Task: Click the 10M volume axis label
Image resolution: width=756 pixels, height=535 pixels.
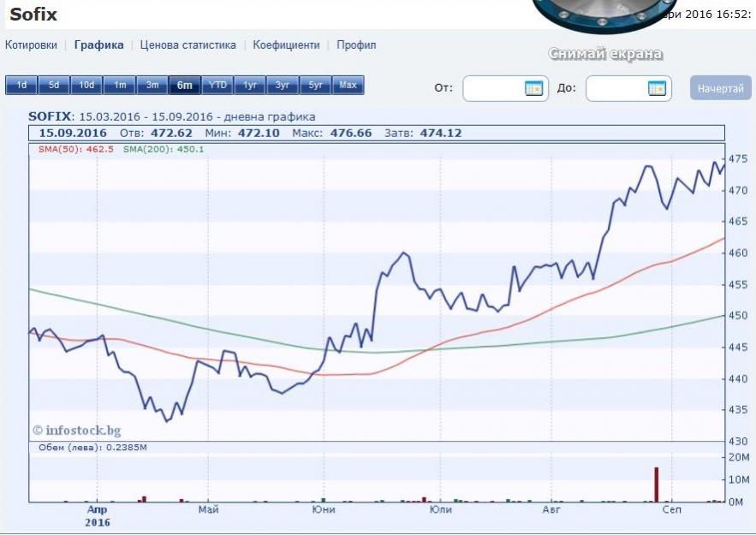Action: pyautogui.click(x=739, y=479)
